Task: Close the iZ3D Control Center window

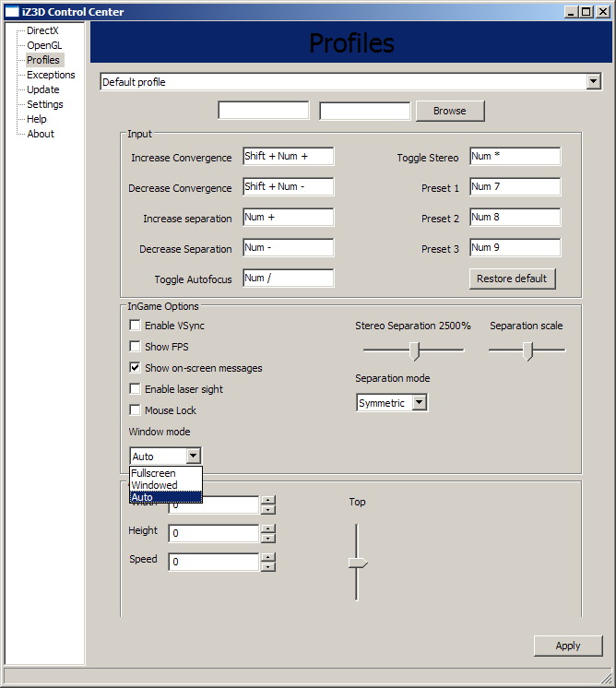Action: (603, 12)
